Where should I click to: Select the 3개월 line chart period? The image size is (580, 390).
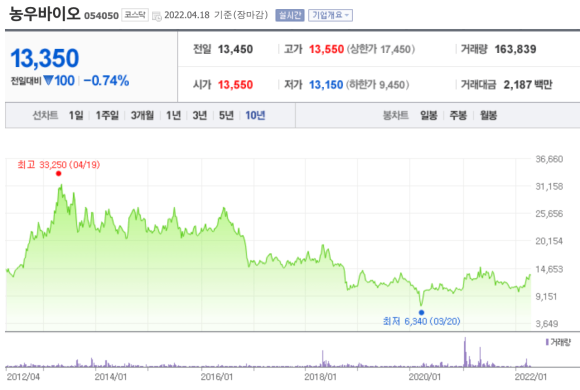[x=142, y=115]
